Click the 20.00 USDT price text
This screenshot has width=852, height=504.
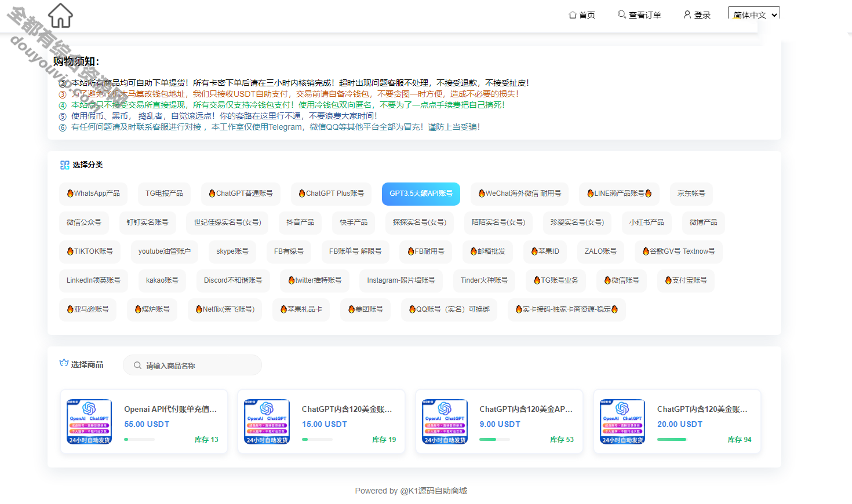[680, 425]
